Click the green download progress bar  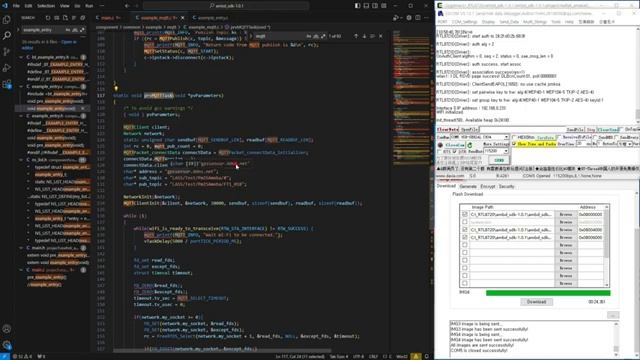548,293
